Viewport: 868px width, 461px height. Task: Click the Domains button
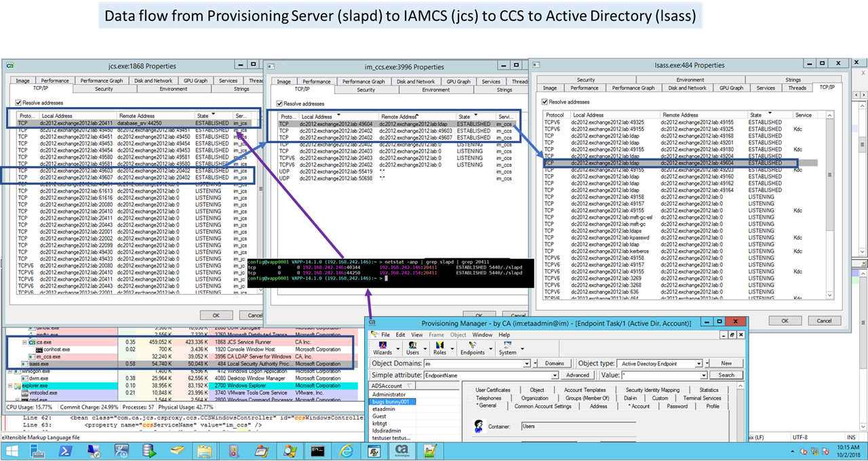point(554,363)
